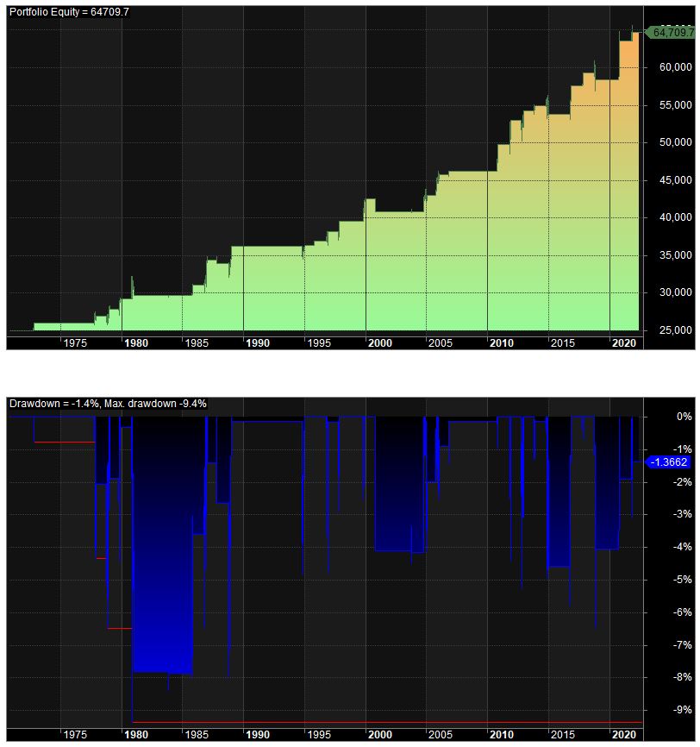Image resolution: width=700 pixels, height=747 pixels.
Task: Click the -9% label on the drawdown axis
Action: [x=683, y=710]
